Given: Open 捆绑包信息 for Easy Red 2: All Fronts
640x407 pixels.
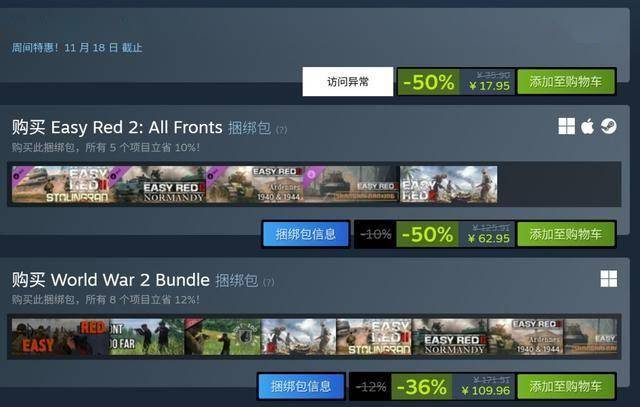Looking at the screenshot, I should [306, 234].
